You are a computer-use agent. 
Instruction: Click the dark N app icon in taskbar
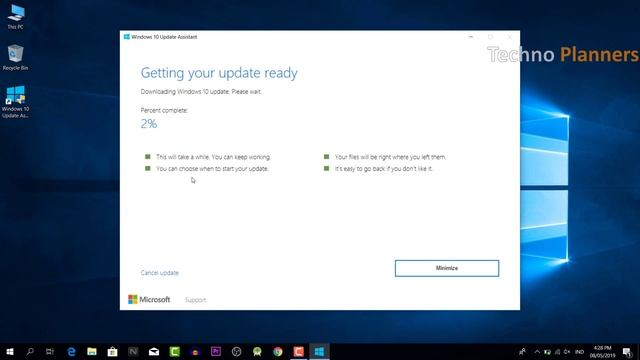tap(133, 351)
